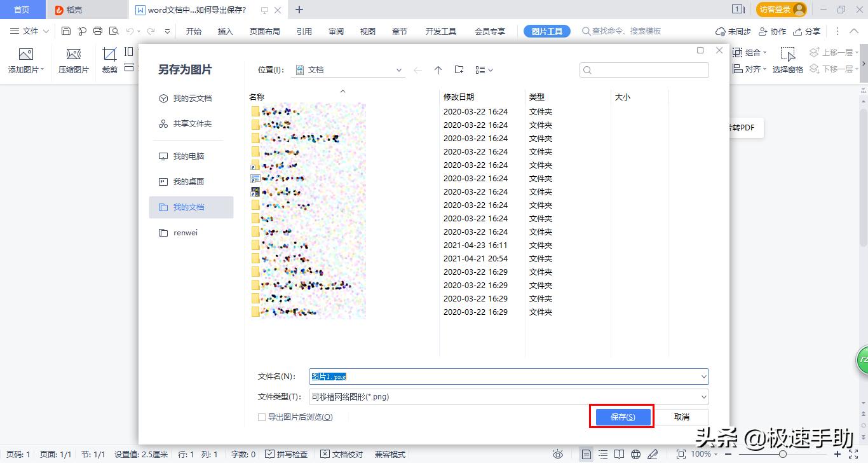Click the 取消 (Cancel) button
The width and height of the screenshot is (868, 463).
tap(681, 417)
